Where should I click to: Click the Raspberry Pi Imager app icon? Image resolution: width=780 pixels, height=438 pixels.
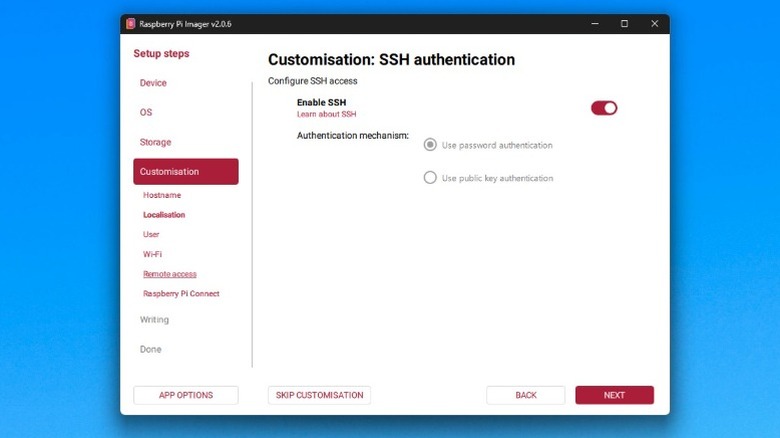(130, 24)
